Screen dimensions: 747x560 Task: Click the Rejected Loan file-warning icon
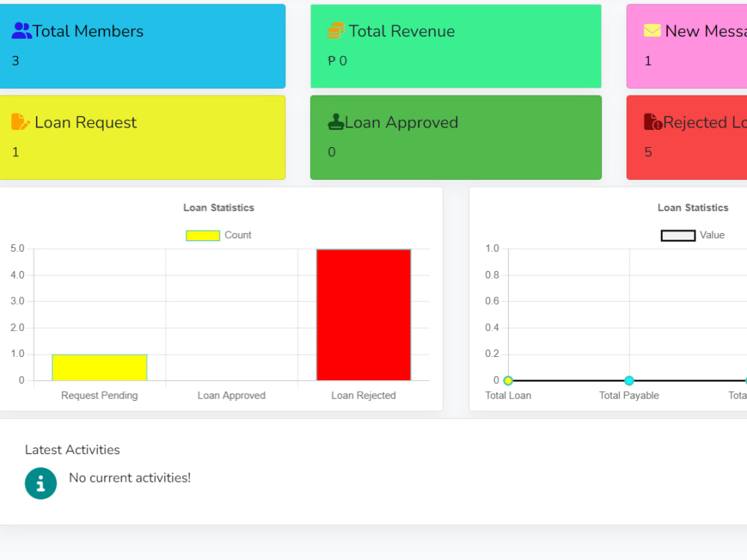pos(653,122)
